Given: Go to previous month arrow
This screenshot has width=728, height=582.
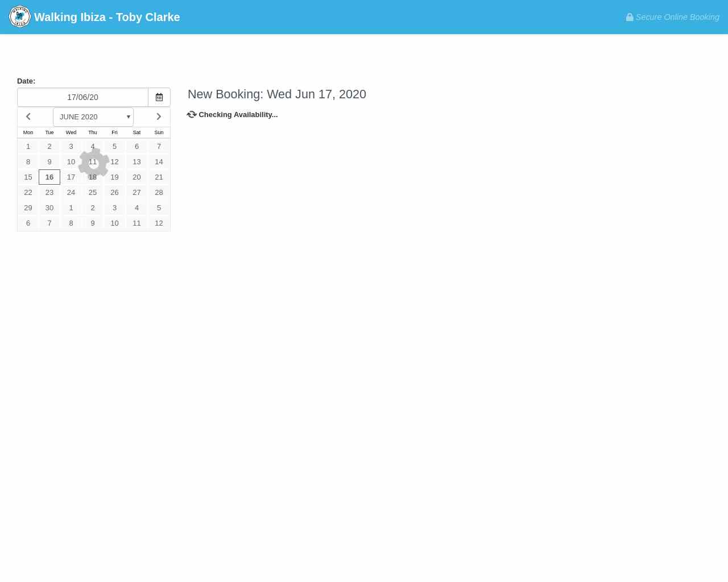Looking at the screenshot, I should tap(28, 117).
